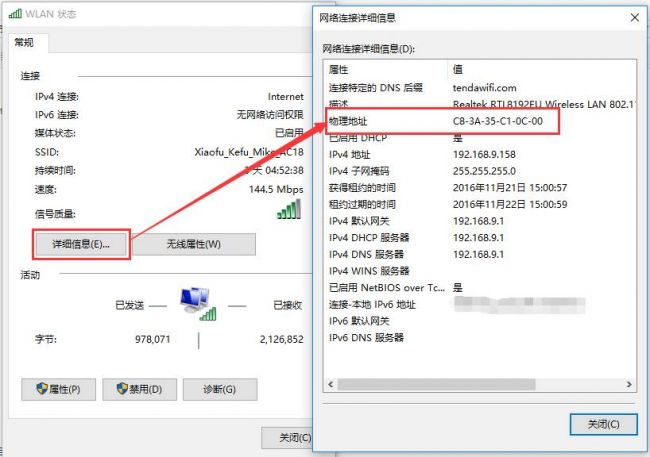Click 媒体状态 label
The height and width of the screenshot is (457, 650).
pos(55,133)
